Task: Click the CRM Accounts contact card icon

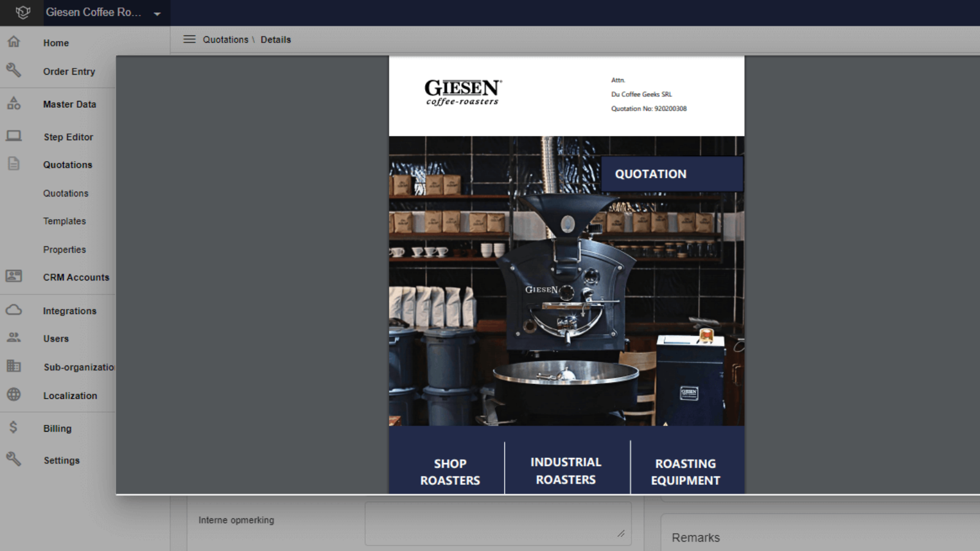Action: point(13,276)
